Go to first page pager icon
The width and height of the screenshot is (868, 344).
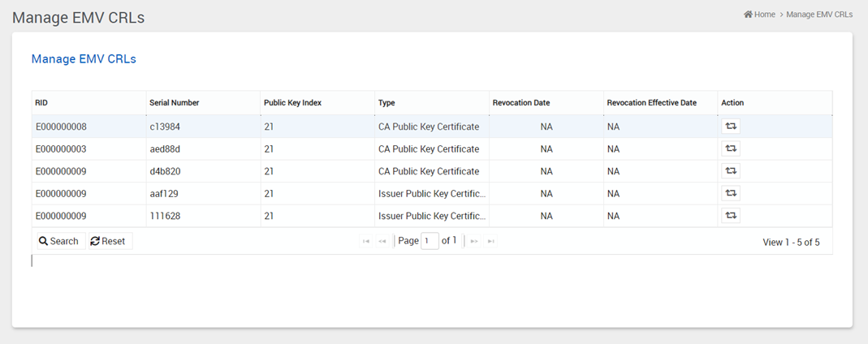click(x=366, y=241)
